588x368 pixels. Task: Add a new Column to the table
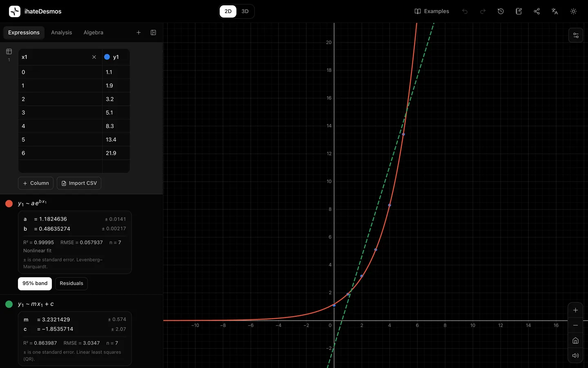pos(36,183)
